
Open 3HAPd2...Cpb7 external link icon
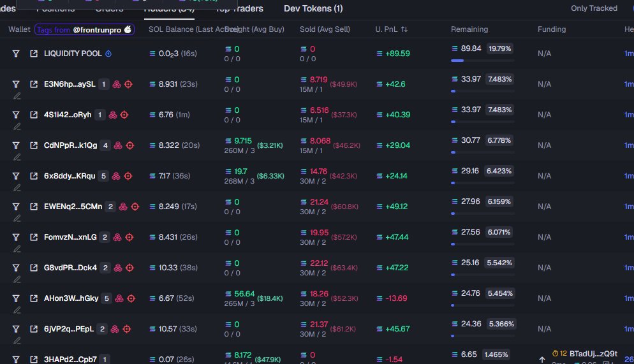click(34, 360)
